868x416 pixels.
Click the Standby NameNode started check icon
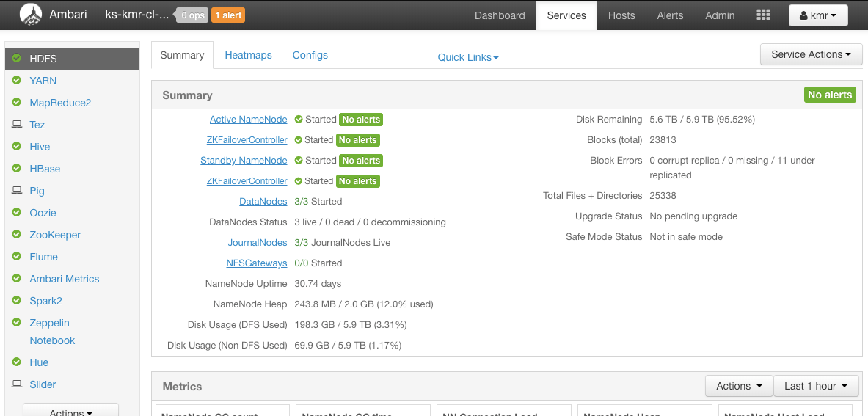pos(299,161)
